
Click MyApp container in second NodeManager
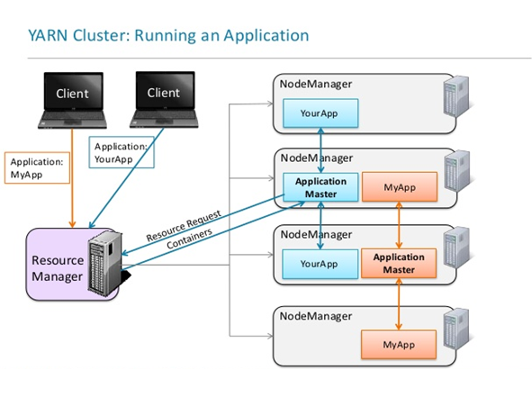(400, 187)
